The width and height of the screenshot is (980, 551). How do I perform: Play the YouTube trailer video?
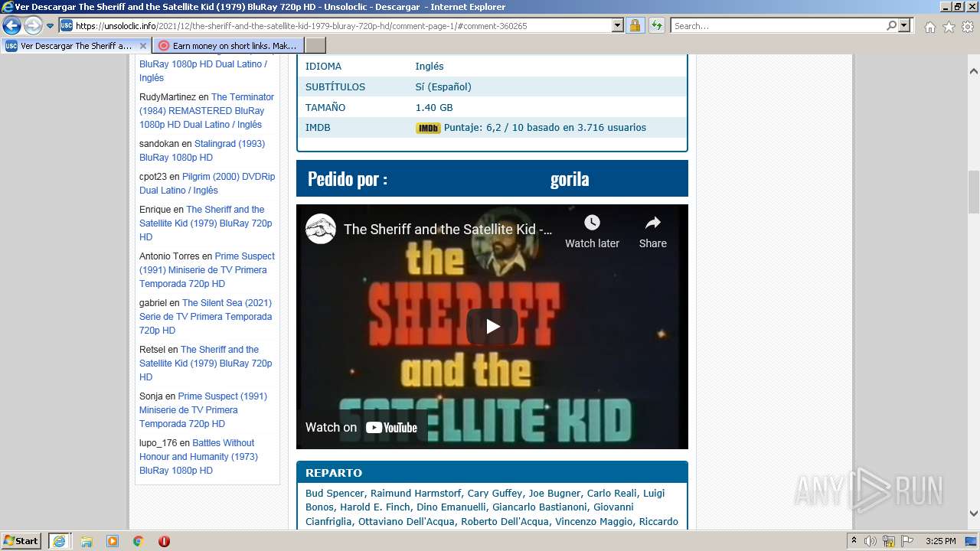tap(492, 327)
